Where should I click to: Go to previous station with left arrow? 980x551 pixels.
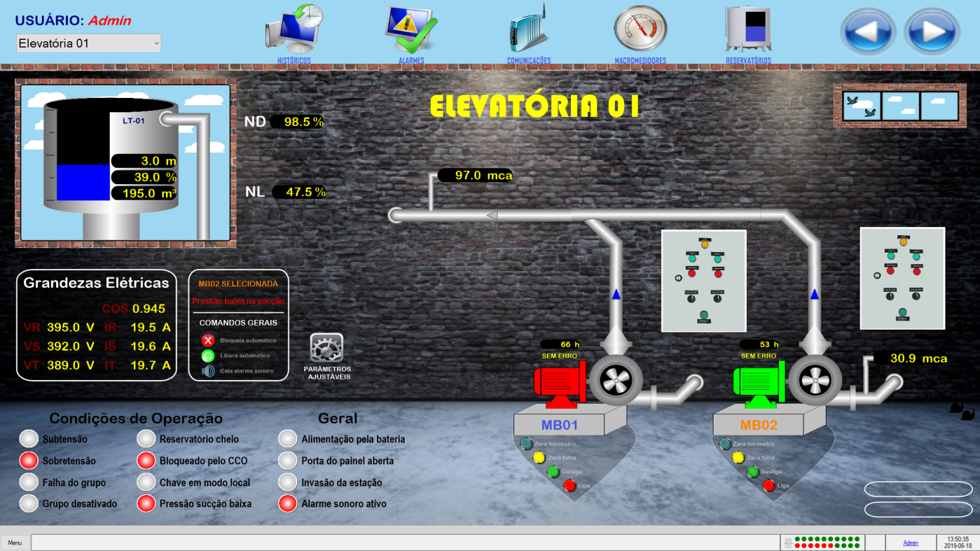[868, 31]
